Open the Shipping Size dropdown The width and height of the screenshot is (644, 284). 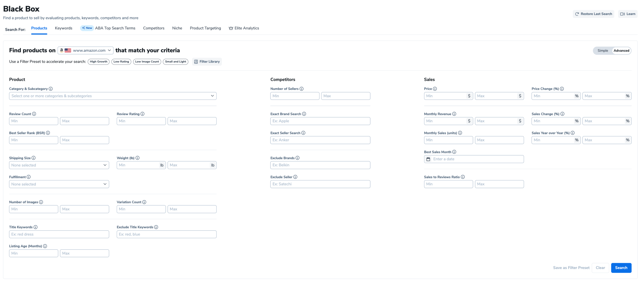point(59,165)
